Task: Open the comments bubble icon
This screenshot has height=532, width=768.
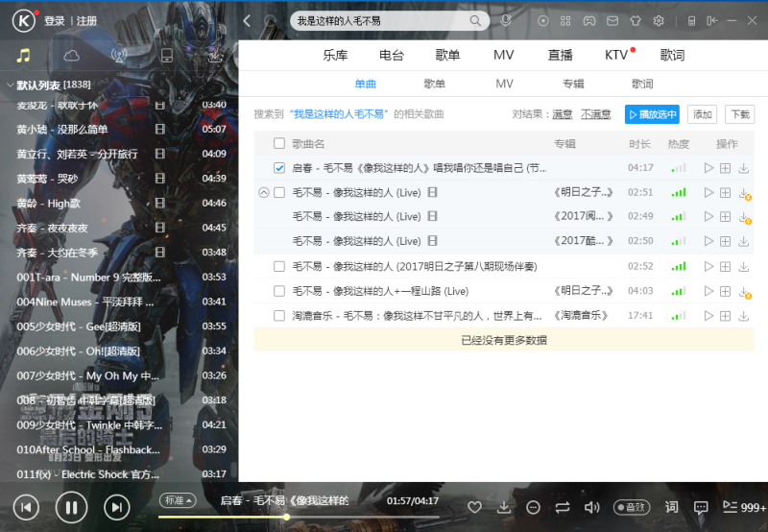Action: point(701,507)
